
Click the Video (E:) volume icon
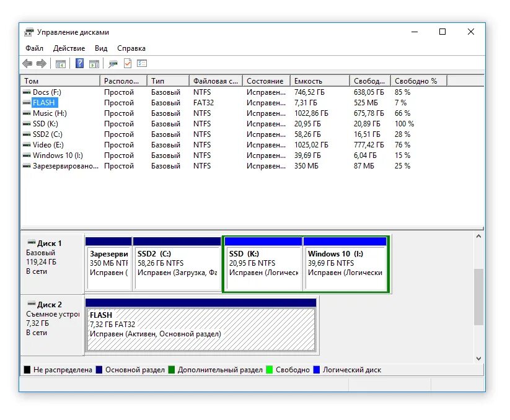27,145
